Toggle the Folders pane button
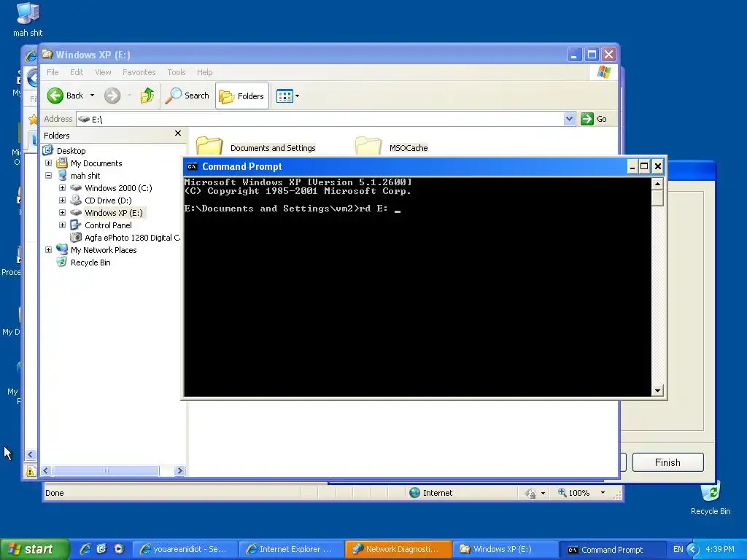Screen dimensions: 747x560 point(242,96)
